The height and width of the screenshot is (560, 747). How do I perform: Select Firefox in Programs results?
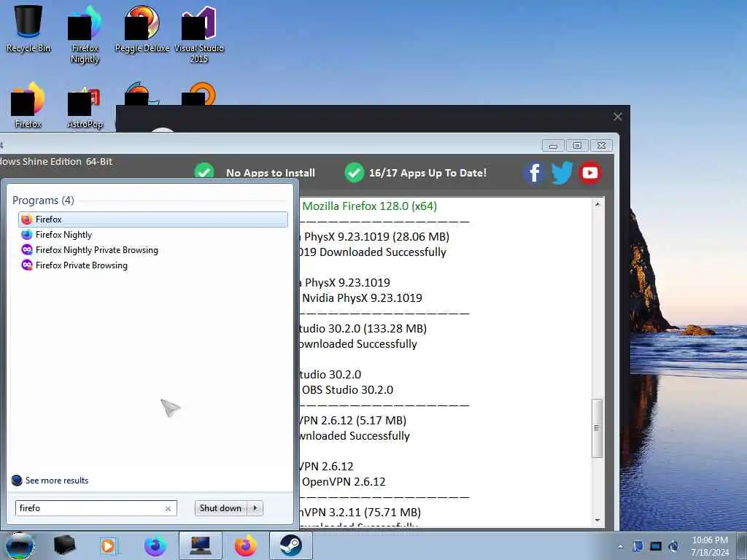[x=153, y=219]
